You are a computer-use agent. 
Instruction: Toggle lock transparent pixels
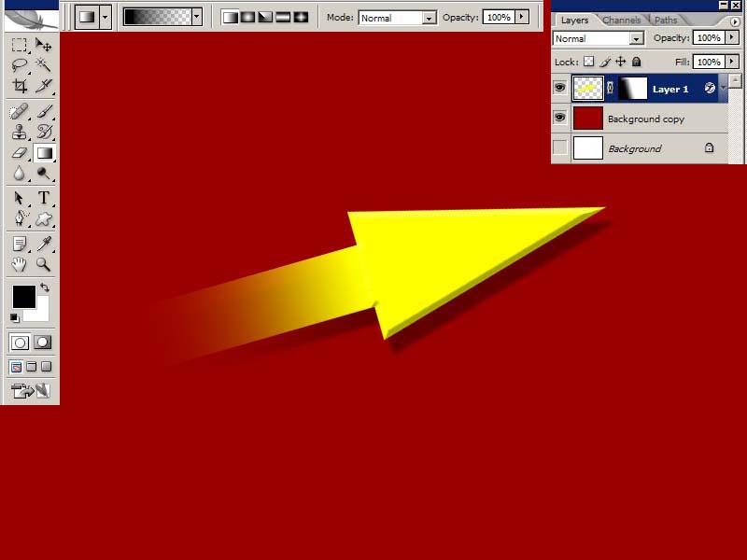coord(589,62)
